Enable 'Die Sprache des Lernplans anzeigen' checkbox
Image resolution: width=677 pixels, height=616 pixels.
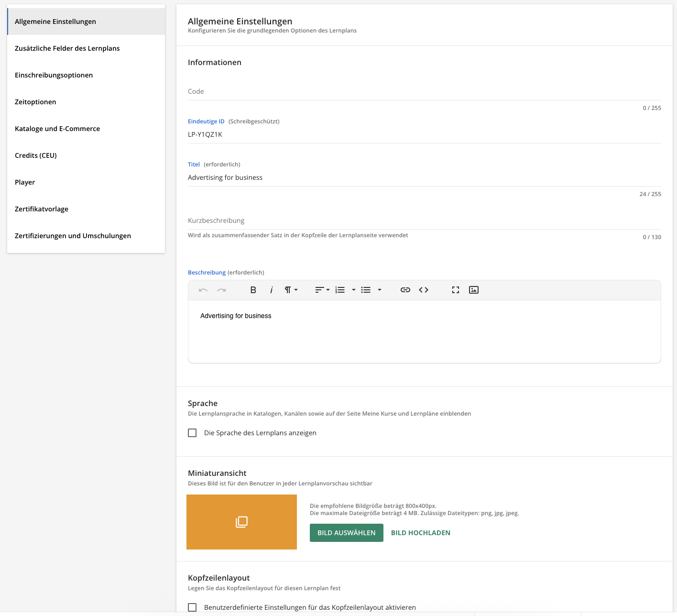[192, 433]
